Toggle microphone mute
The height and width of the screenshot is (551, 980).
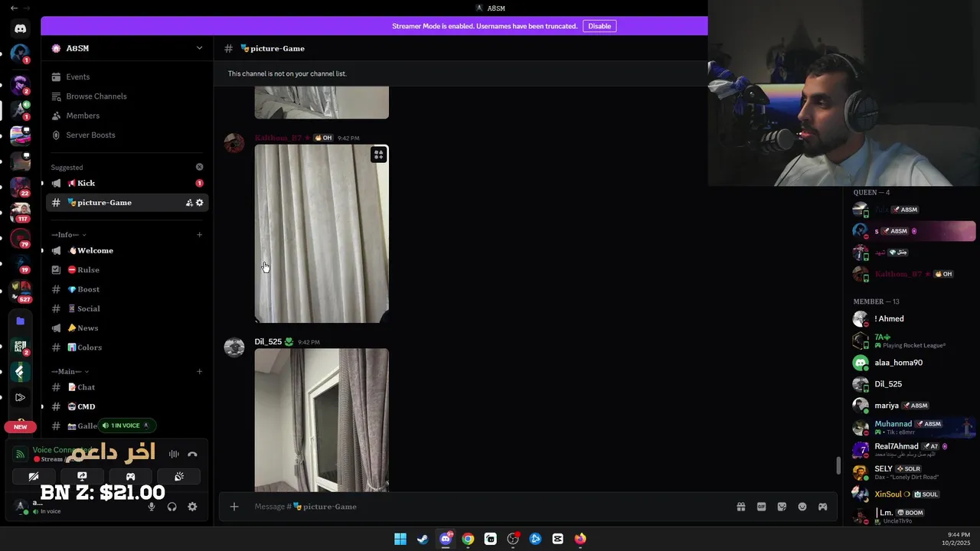point(152,507)
